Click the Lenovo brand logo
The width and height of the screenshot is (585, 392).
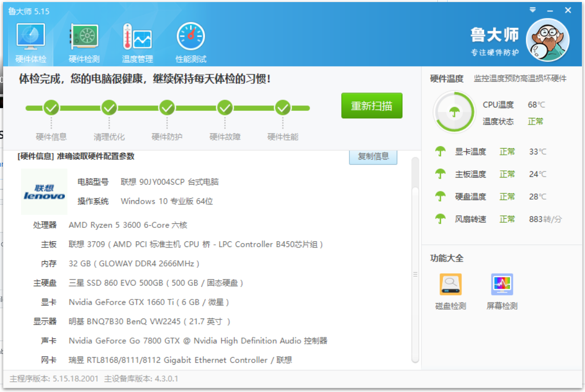click(x=44, y=192)
